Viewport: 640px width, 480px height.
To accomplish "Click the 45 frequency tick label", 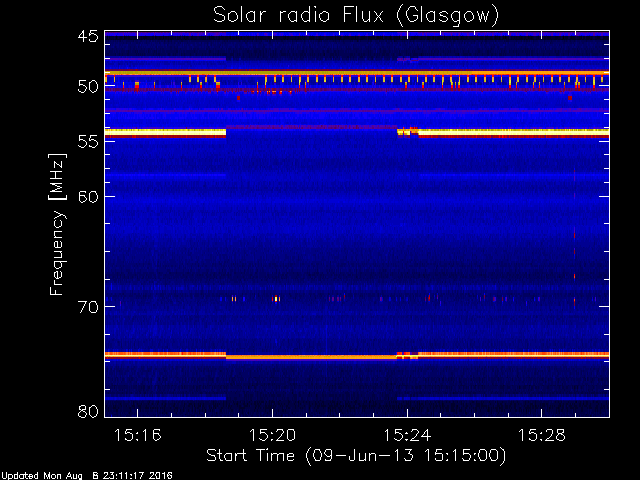I will [x=88, y=37].
